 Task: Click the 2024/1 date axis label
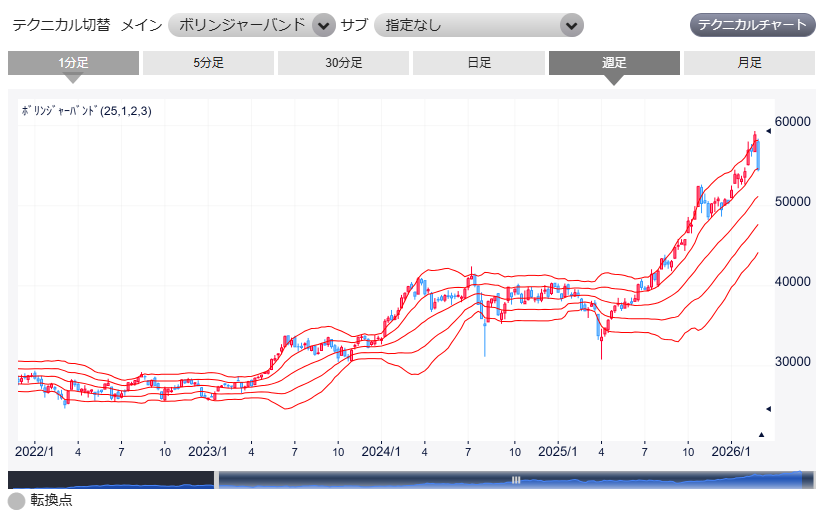click(x=381, y=452)
